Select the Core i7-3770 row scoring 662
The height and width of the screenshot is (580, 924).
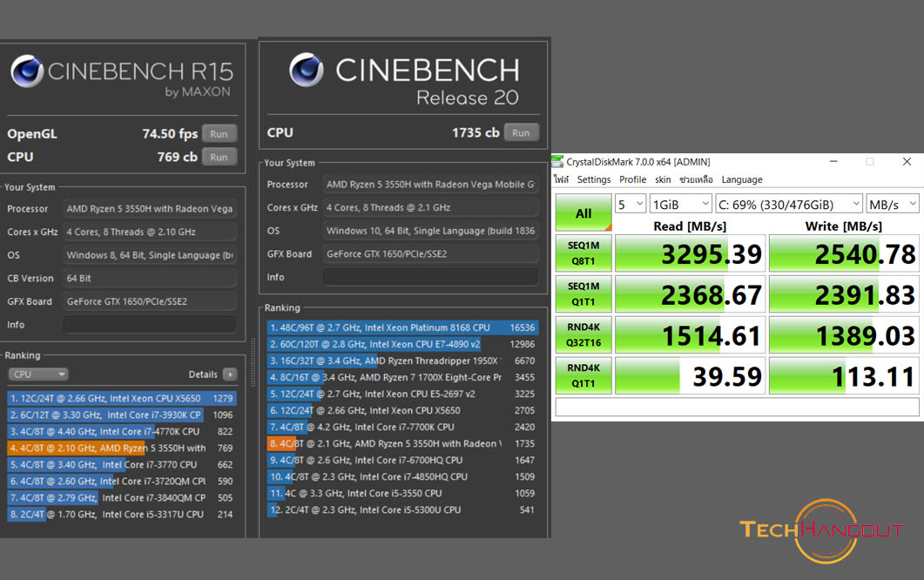[122, 464]
